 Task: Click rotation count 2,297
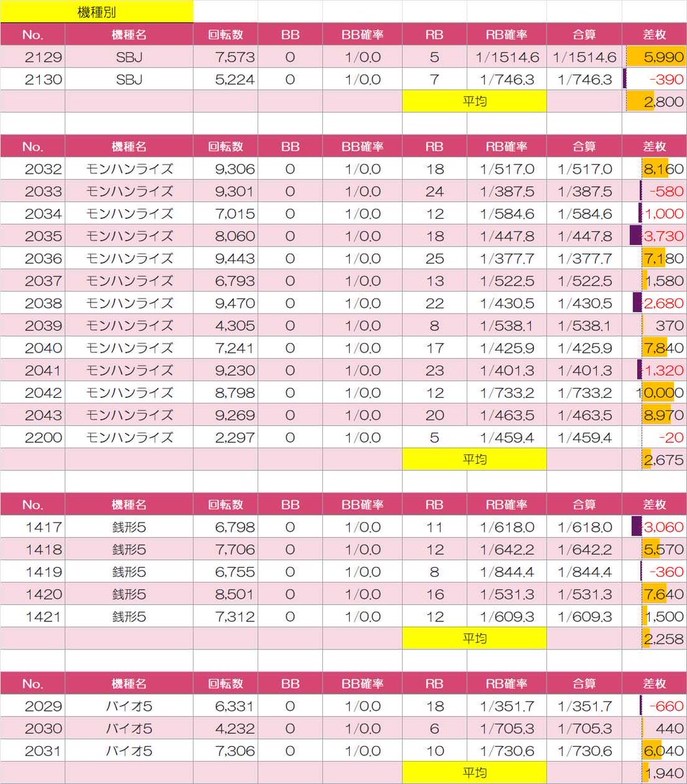coord(235,437)
